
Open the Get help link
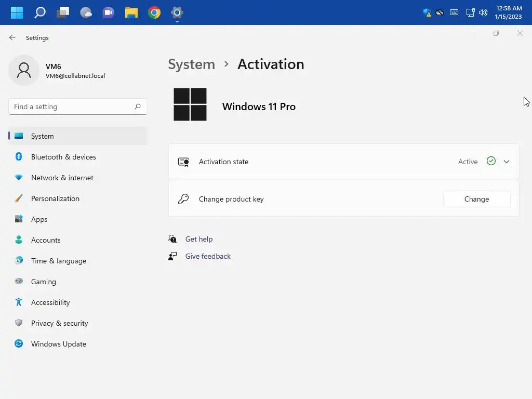pyautogui.click(x=199, y=239)
